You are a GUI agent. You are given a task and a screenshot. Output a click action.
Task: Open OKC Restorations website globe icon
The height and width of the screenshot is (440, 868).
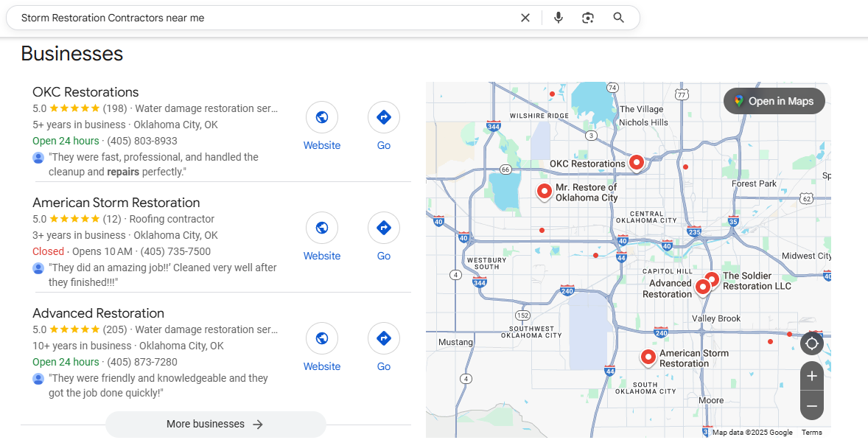point(322,118)
